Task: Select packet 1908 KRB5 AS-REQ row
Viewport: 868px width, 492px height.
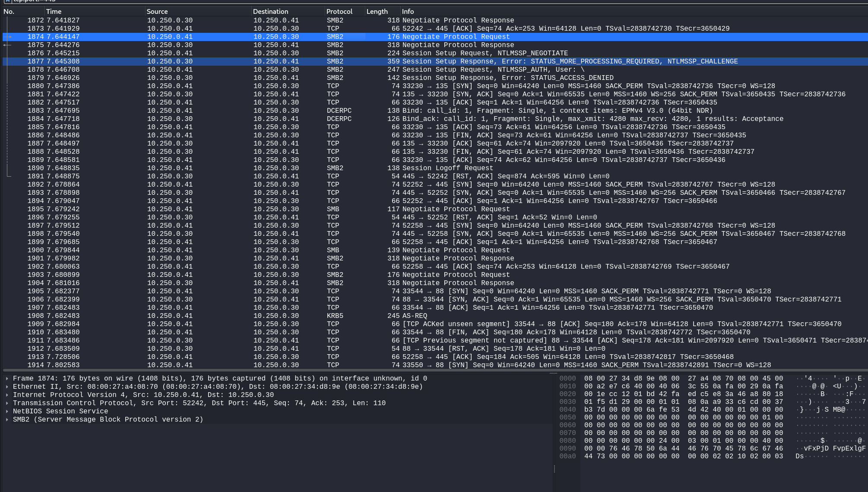Action: [x=435, y=316]
